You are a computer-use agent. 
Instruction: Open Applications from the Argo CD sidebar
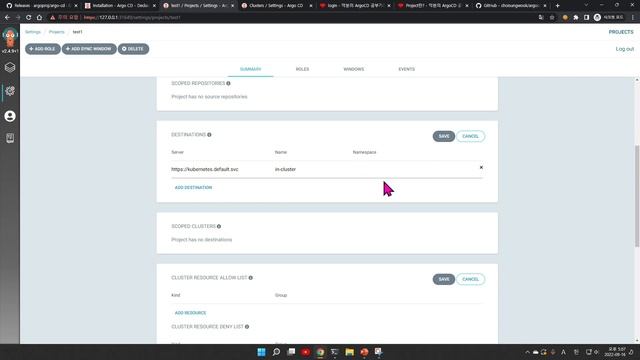pyautogui.click(x=10, y=67)
